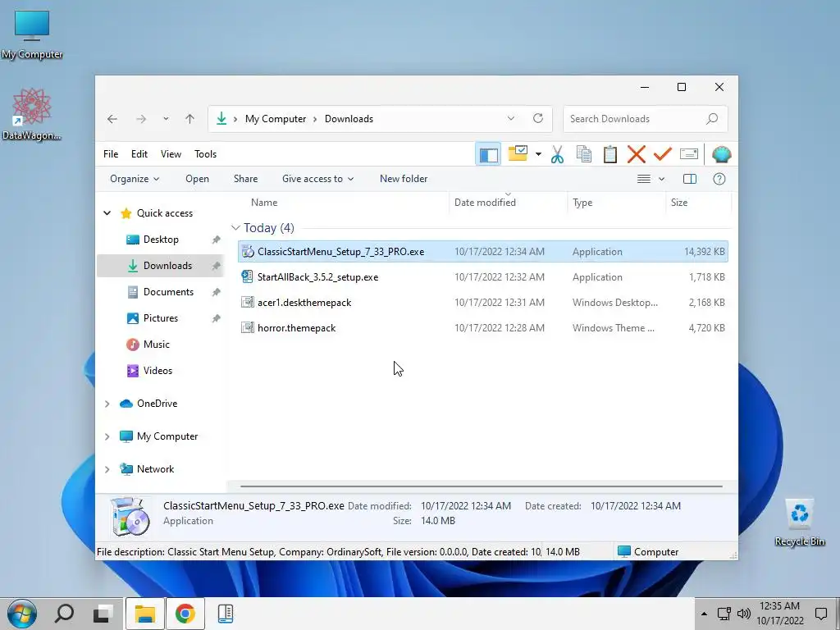Click the Copy icon in toolbar
The height and width of the screenshot is (630, 840).
pyautogui.click(x=583, y=154)
